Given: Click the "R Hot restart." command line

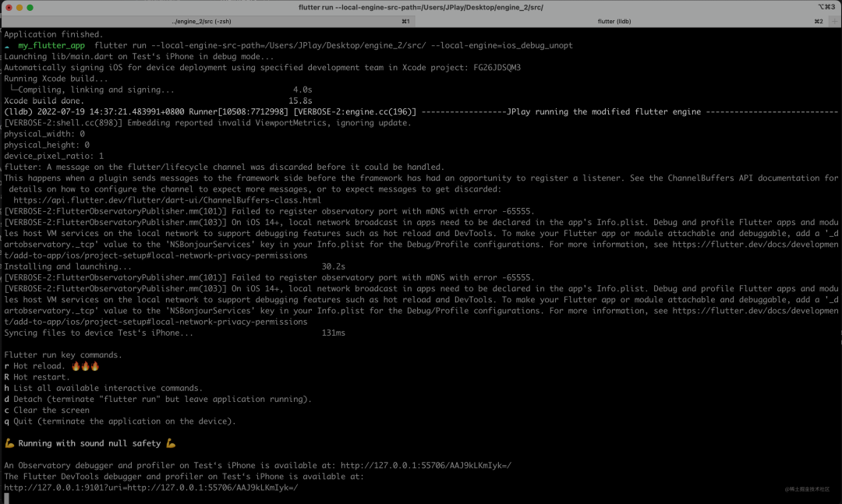Looking at the screenshot, I should point(39,377).
